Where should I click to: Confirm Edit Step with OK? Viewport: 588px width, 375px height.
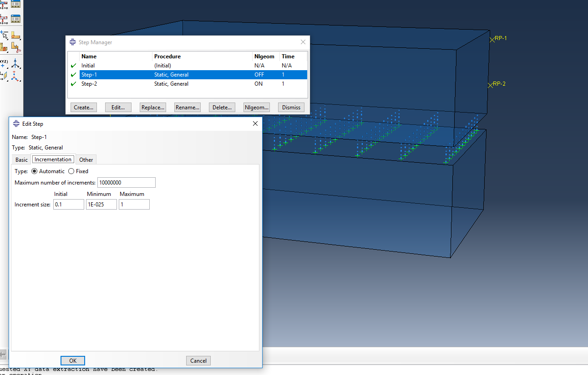[73, 360]
